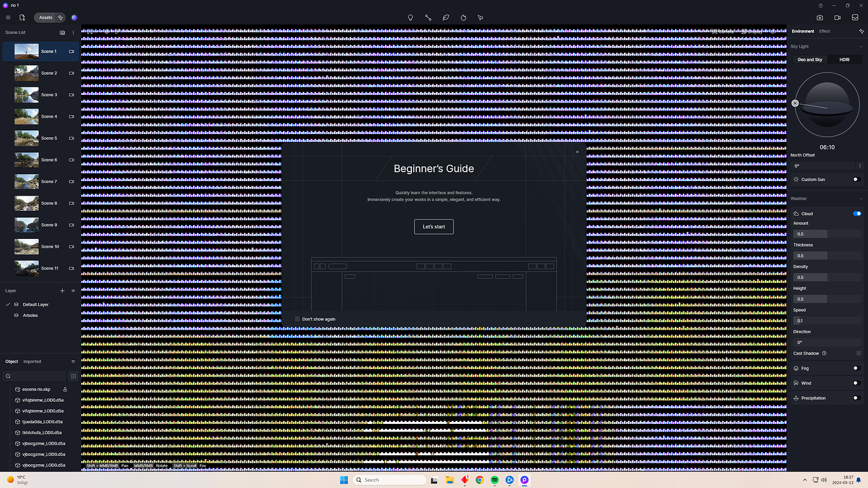The image size is (868, 488).
Task: Adjust the Cloud Amount slider
Action: click(x=827, y=233)
